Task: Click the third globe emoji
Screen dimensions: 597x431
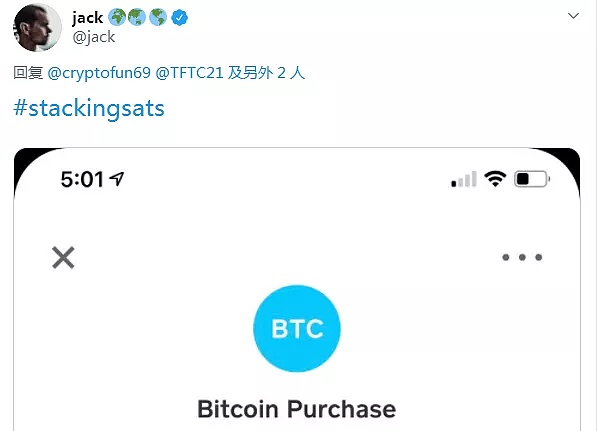Action: click(158, 18)
